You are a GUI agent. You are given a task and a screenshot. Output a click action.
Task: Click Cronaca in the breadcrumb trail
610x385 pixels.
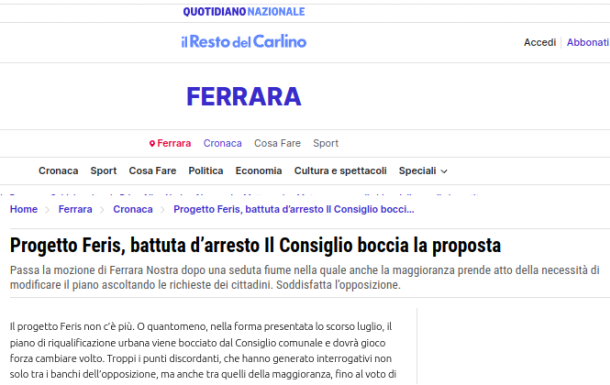(133, 209)
